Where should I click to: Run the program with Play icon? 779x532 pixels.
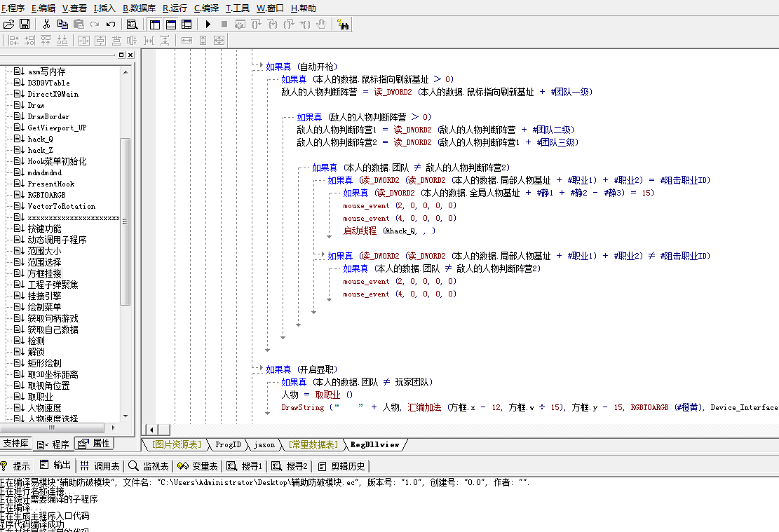coord(208,24)
